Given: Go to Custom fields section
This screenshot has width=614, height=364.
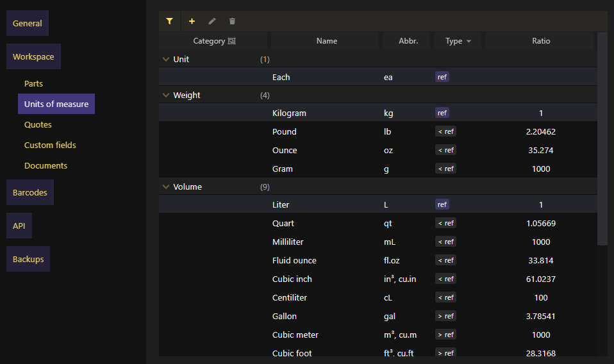Looking at the screenshot, I should click(x=50, y=145).
